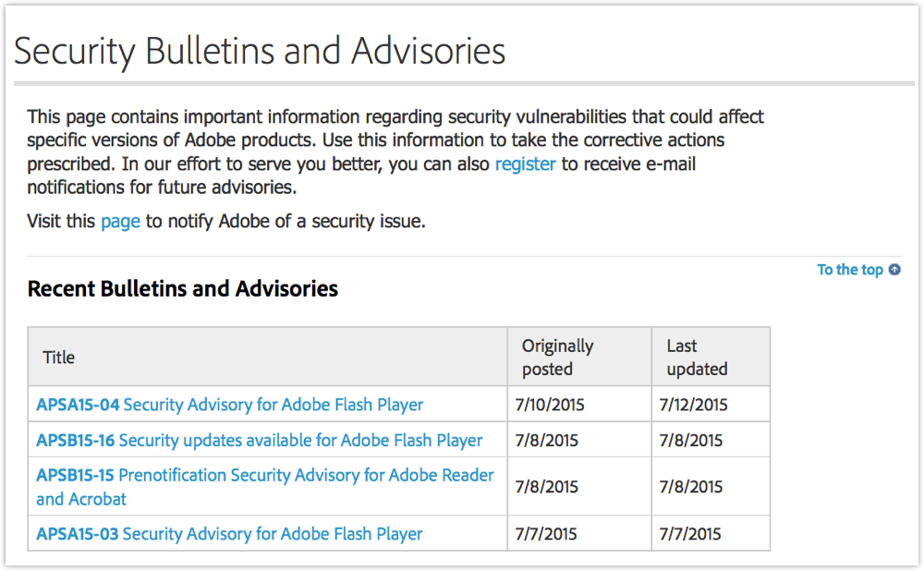Open APSA15-03 Security Advisory for Flash Player
Screen dimensions: 924x571
(229, 534)
